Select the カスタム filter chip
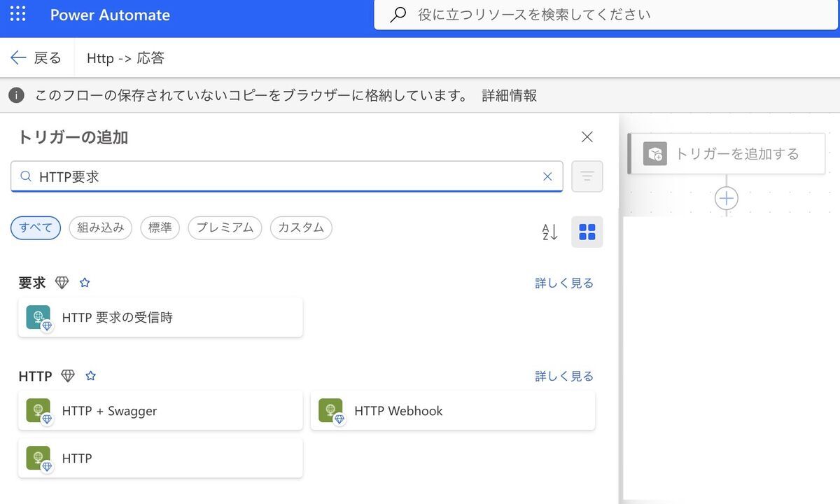Viewport: 840px width, 504px height. pos(301,227)
